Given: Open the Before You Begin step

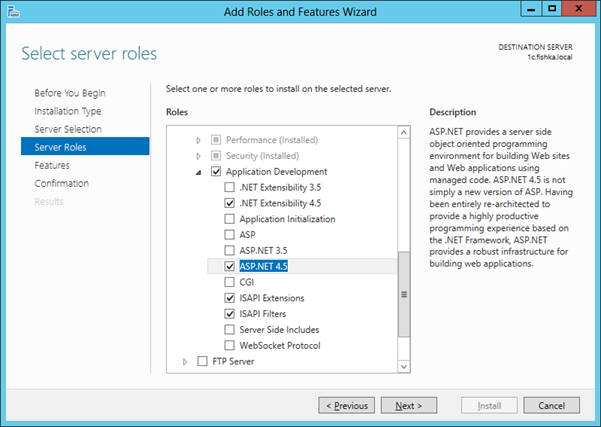Looking at the screenshot, I should (70, 93).
